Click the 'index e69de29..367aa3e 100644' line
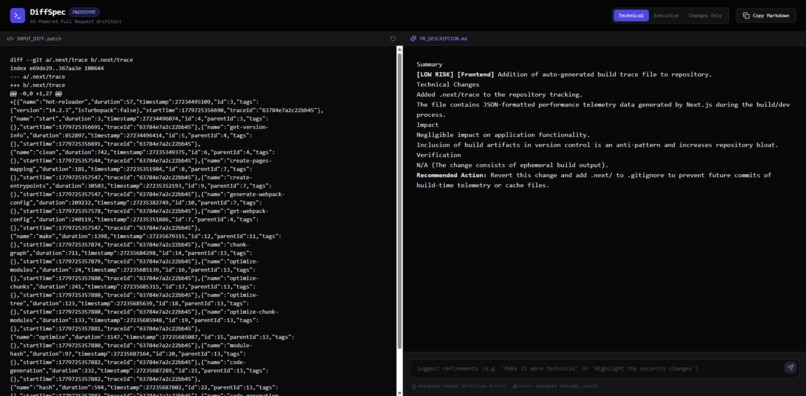 (x=57, y=68)
